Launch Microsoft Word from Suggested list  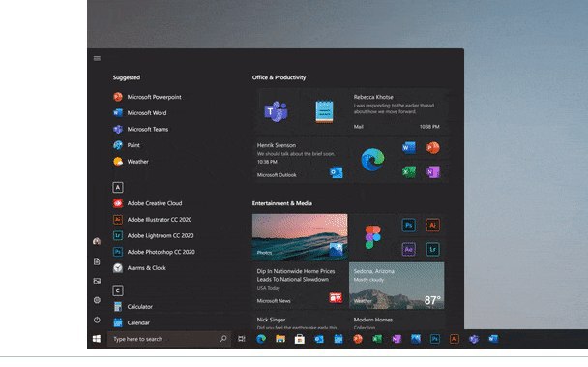pos(140,113)
